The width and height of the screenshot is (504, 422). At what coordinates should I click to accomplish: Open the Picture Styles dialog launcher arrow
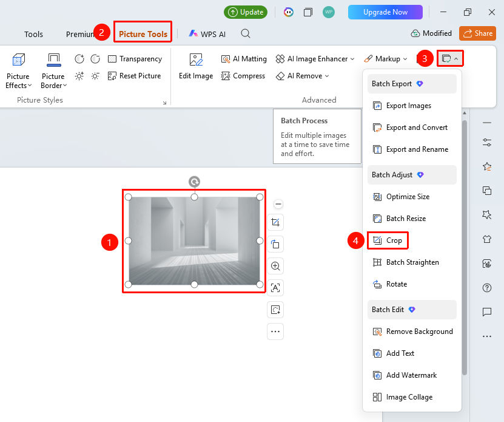[x=164, y=103]
